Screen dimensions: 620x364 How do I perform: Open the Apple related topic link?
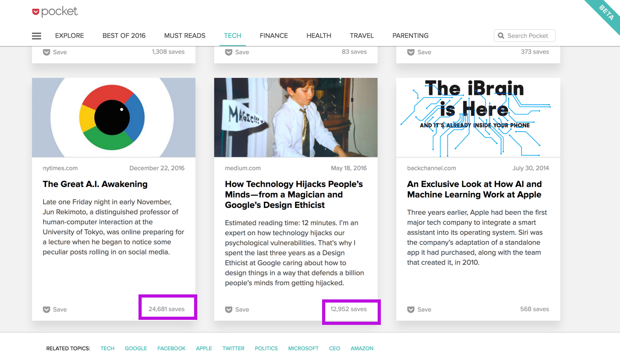[204, 349]
